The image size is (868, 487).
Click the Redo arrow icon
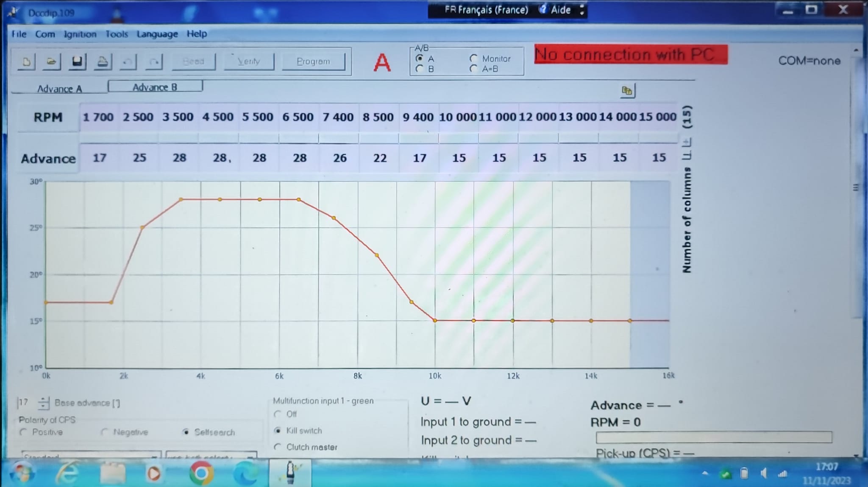click(x=154, y=62)
